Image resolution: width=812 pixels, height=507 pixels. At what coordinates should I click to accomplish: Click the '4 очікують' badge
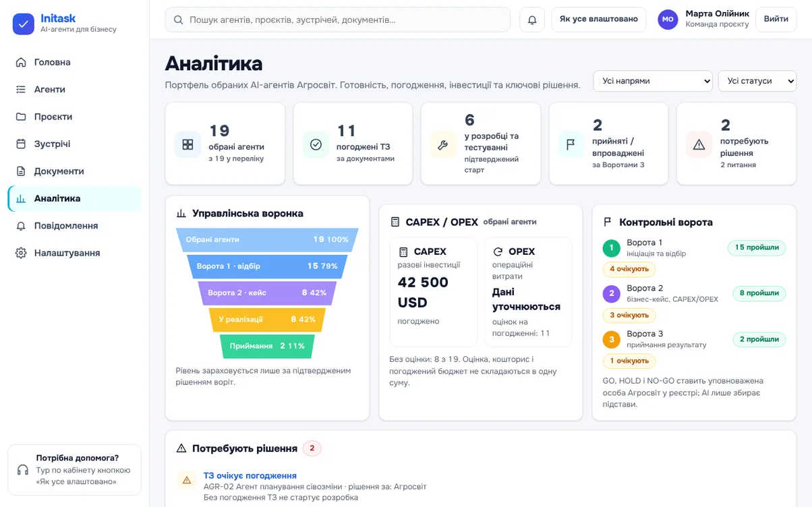[x=629, y=269]
